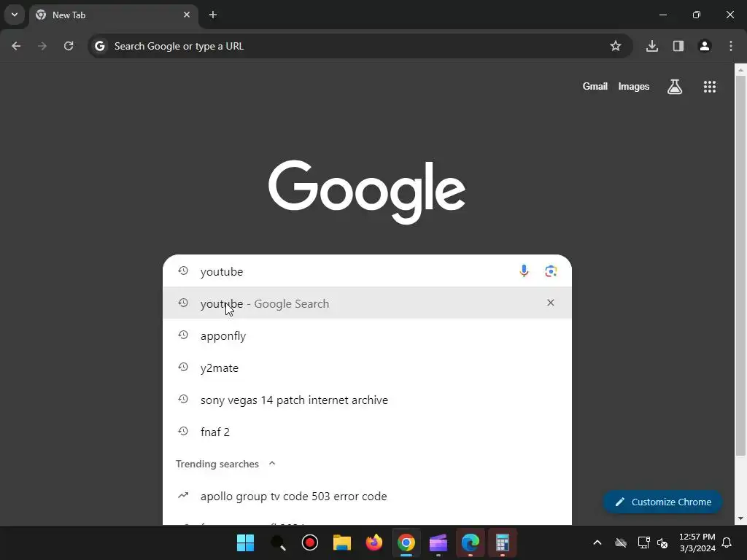Open the tab search dropdown arrow
The width and height of the screenshot is (747, 560).
(15, 15)
